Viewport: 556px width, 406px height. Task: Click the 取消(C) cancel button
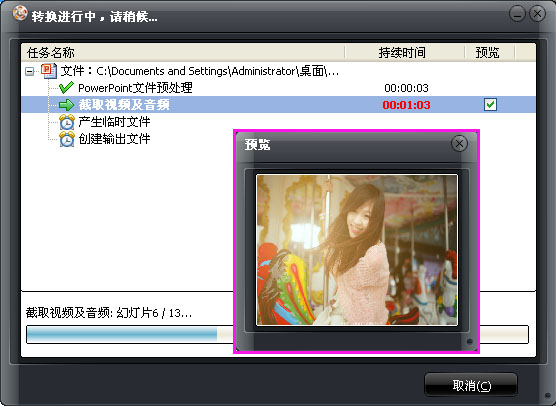point(471,385)
